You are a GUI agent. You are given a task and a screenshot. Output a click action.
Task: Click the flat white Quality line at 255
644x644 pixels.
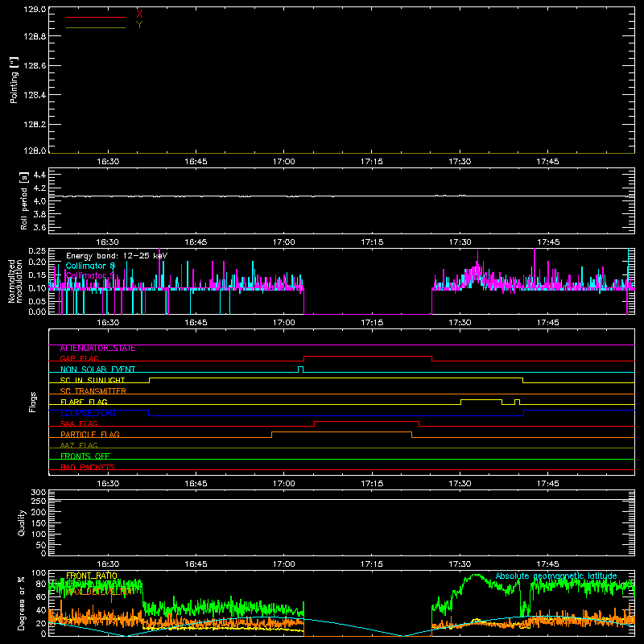point(341,500)
